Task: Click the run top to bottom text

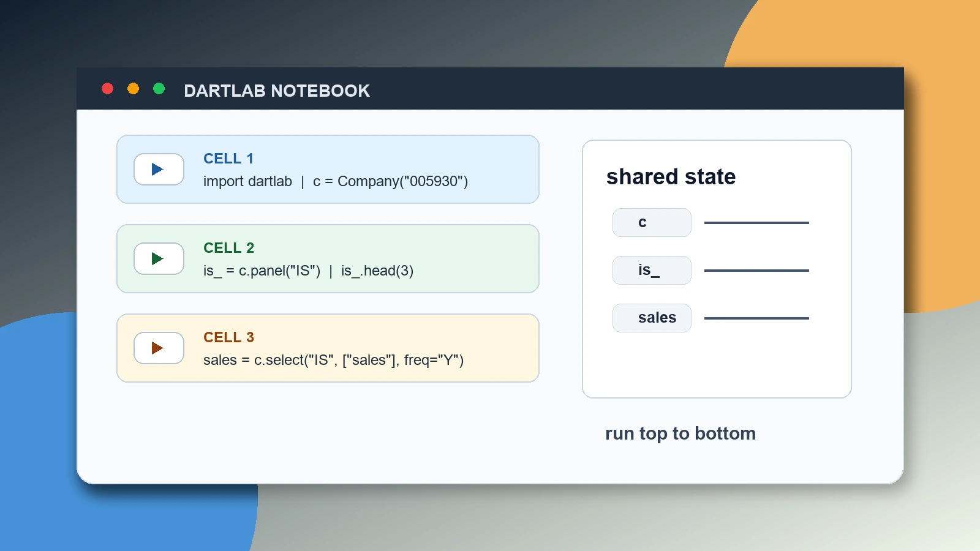Action: (680, 433)
